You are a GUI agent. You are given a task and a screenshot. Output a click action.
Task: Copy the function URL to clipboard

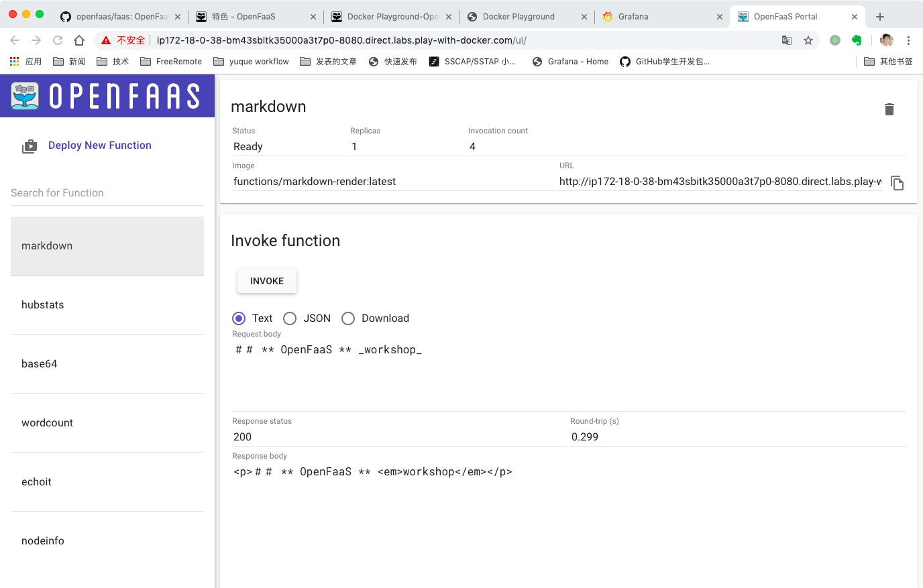(x=897, y=182)
